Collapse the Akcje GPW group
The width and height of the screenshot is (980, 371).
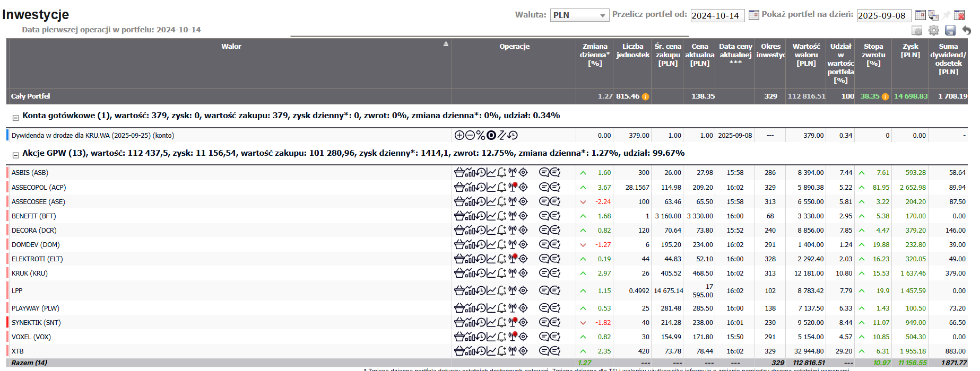16,155
